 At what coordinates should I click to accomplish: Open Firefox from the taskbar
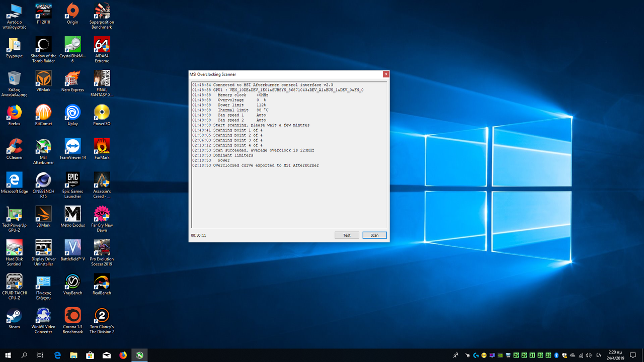tap(123, 355)
